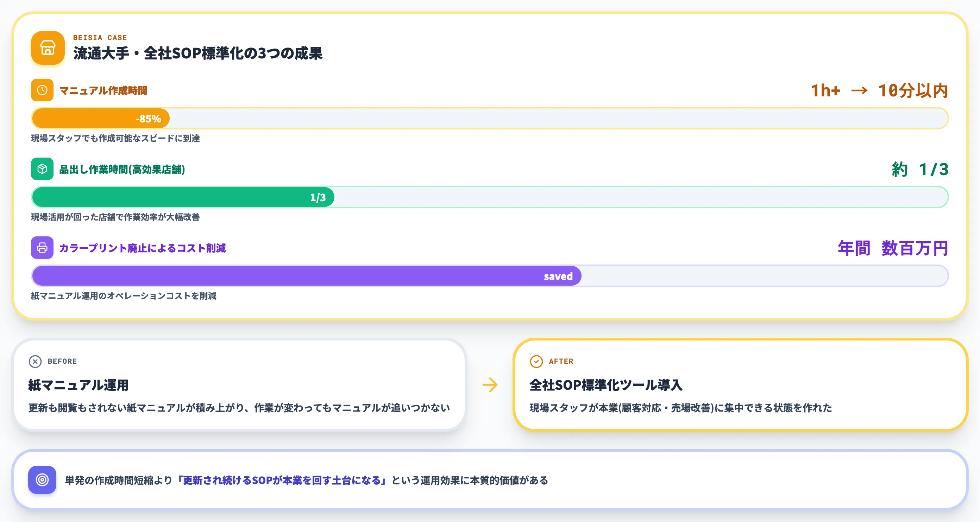The image size is (980, 522).
Task: Click the カラープリント廃止によるコスト削減 label
Action: [x=143, y=248]
